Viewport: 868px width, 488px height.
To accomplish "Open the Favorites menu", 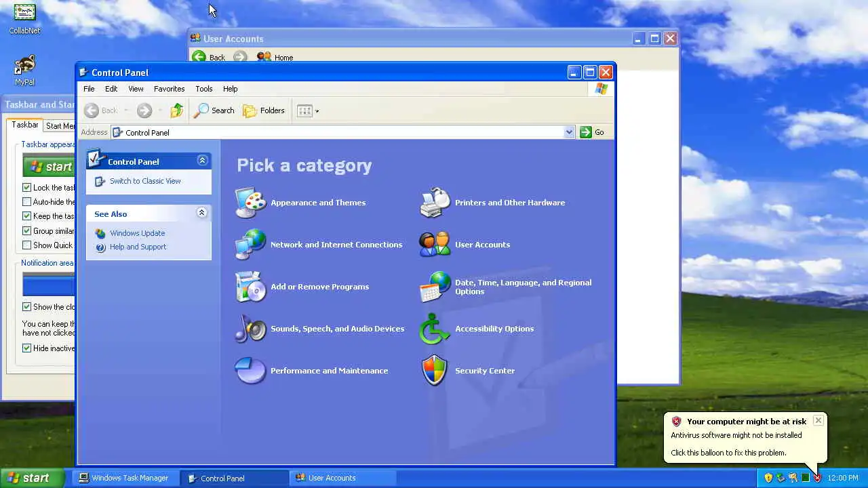I will click(x=169, y=89).
